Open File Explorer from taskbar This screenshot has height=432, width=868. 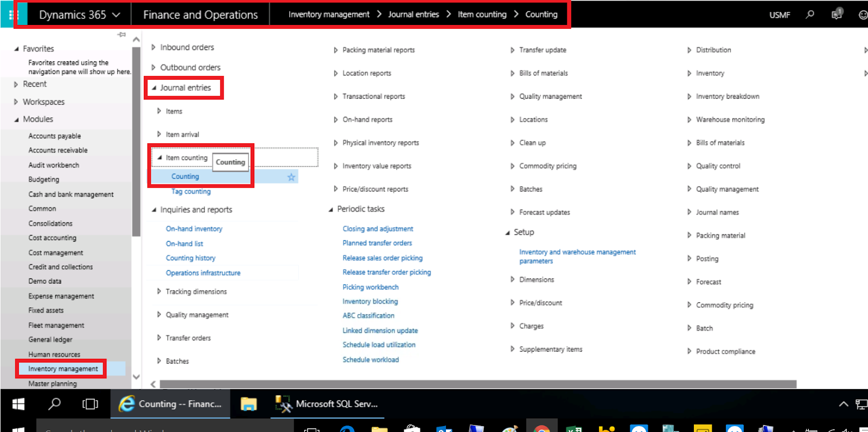point(248,404)
